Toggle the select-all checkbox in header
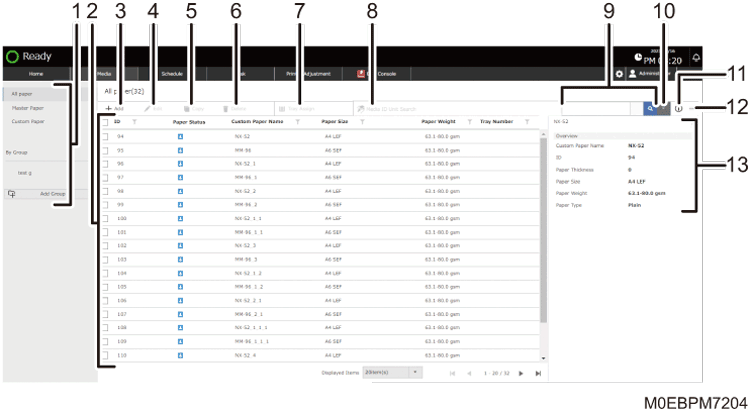This screenshot has width=751, height=414. tap(105, 121)
